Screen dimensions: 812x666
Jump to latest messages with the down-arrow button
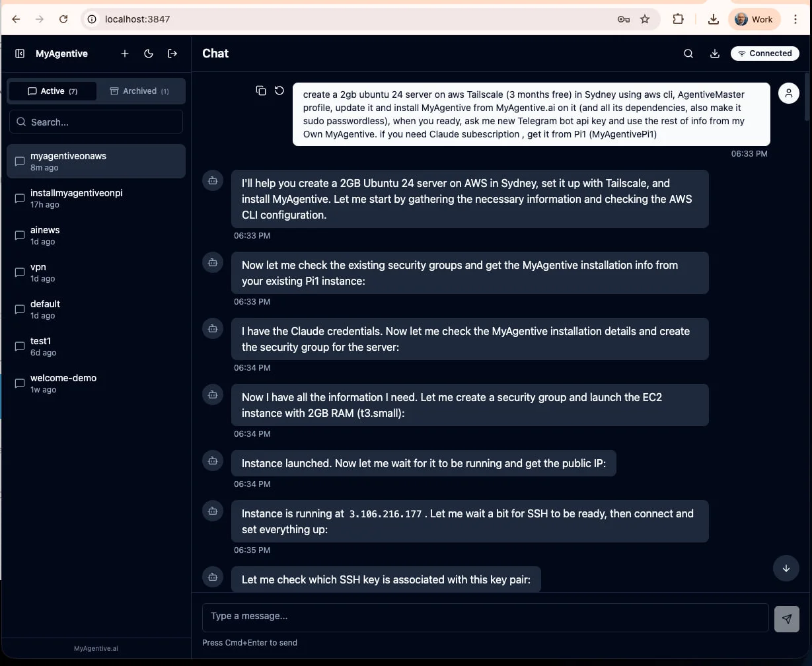click(786, 568)
